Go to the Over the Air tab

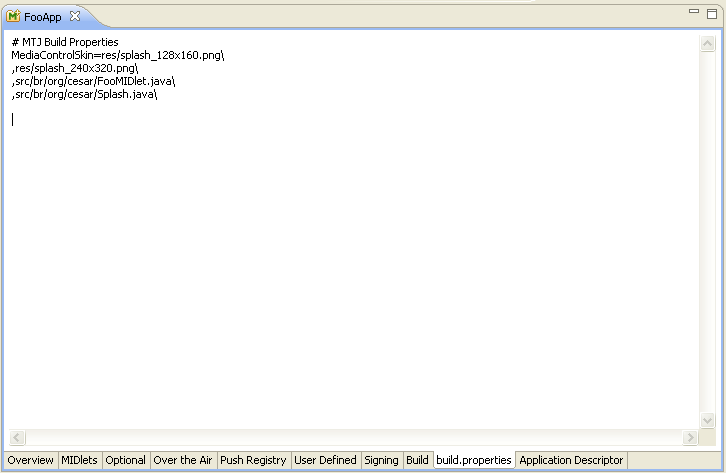[182, 460]
